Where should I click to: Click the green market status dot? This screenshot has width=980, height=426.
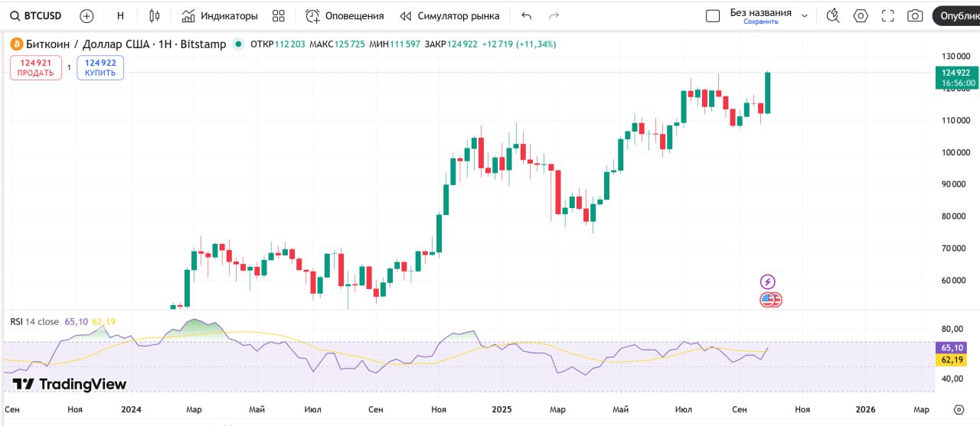(x=239, y=44)
